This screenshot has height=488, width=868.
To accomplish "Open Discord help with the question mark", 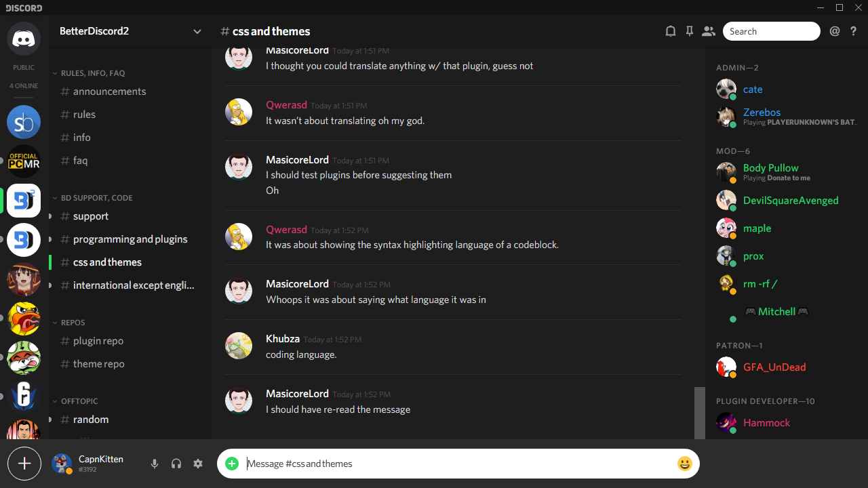I will point(854,30).
